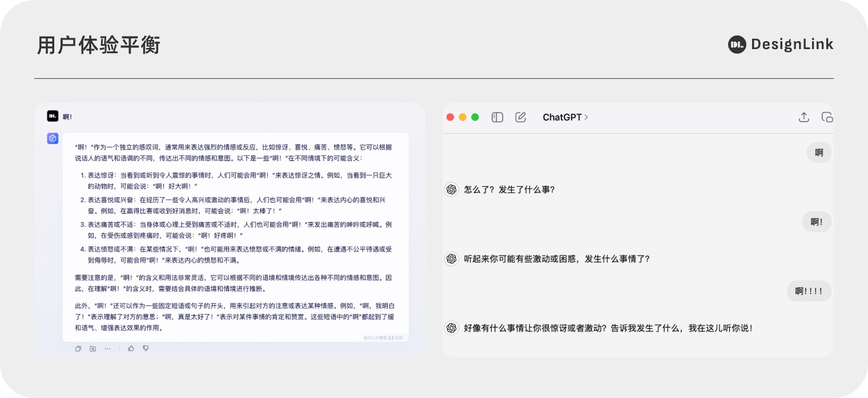Start a new chat with the compose icon
The height and width of the screenshot is (398, 868).
point(520,117)
